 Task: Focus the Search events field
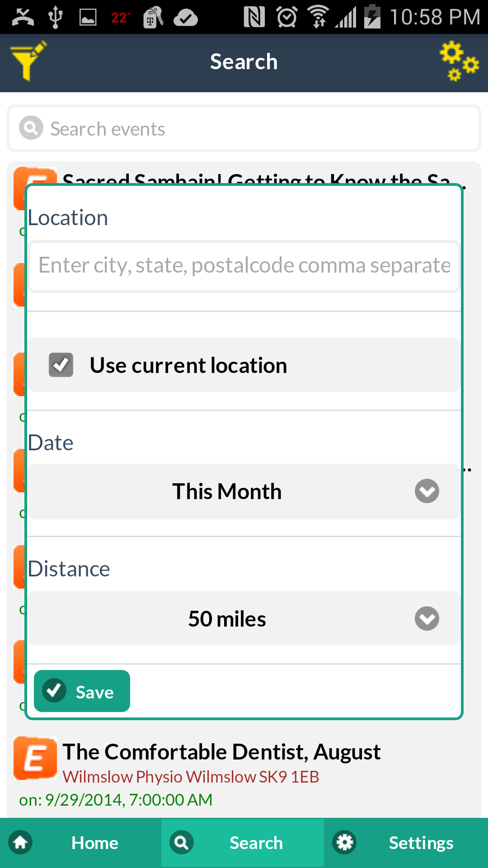coord(244,128)
